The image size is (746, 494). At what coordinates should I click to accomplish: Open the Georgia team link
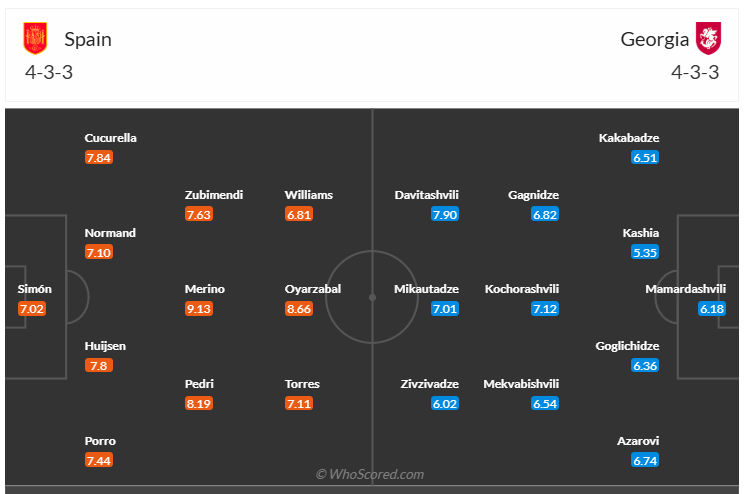point(655,39)
